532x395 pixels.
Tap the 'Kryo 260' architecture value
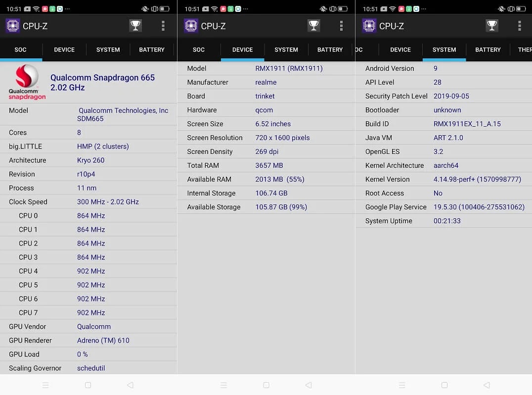(90, 160)
